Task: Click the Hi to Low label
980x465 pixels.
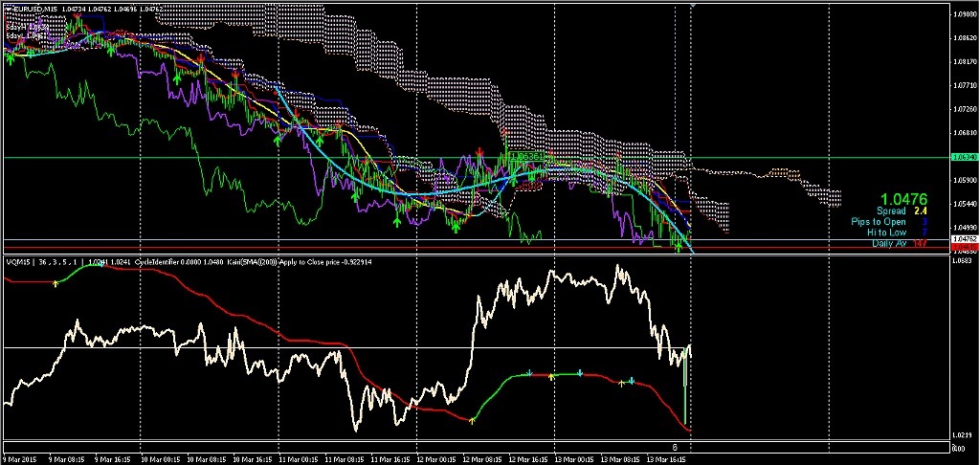Action: pyautogui.click(x=887, y=232)
